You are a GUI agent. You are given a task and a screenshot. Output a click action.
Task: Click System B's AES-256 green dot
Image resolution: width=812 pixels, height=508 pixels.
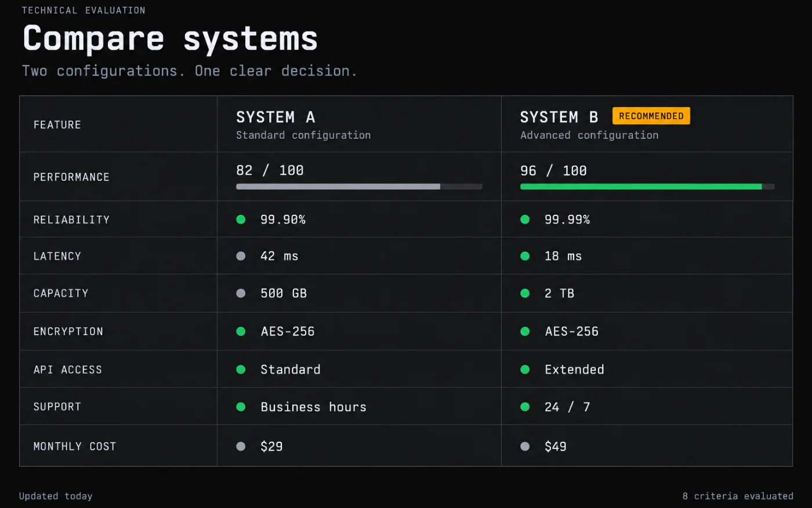(525, 332)
